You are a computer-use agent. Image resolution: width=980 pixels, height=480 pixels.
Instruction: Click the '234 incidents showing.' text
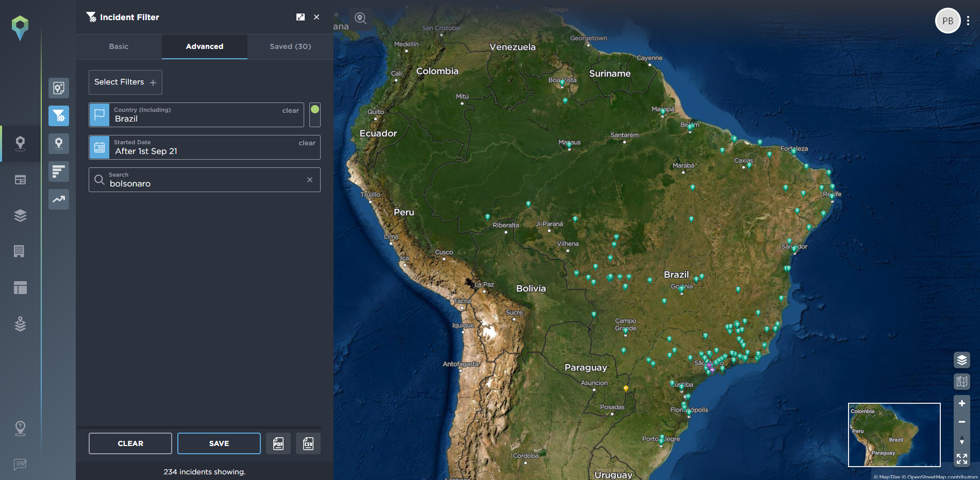[205, 472]
